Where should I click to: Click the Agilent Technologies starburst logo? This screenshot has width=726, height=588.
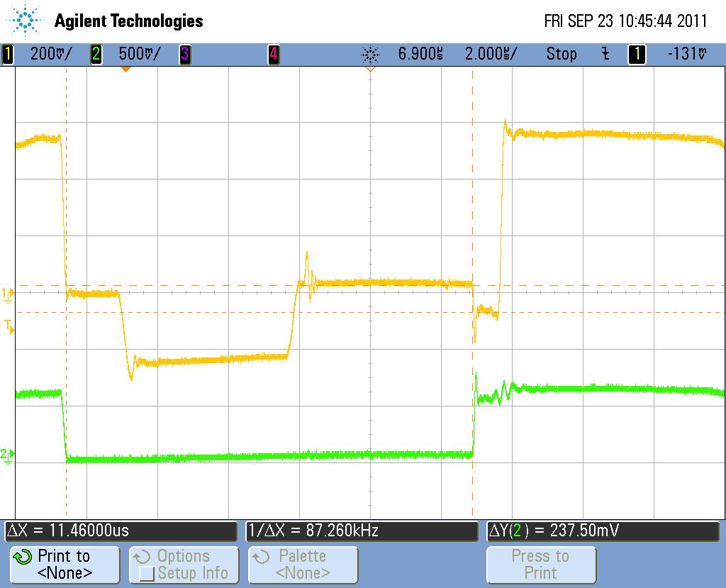tap(25, 21)
